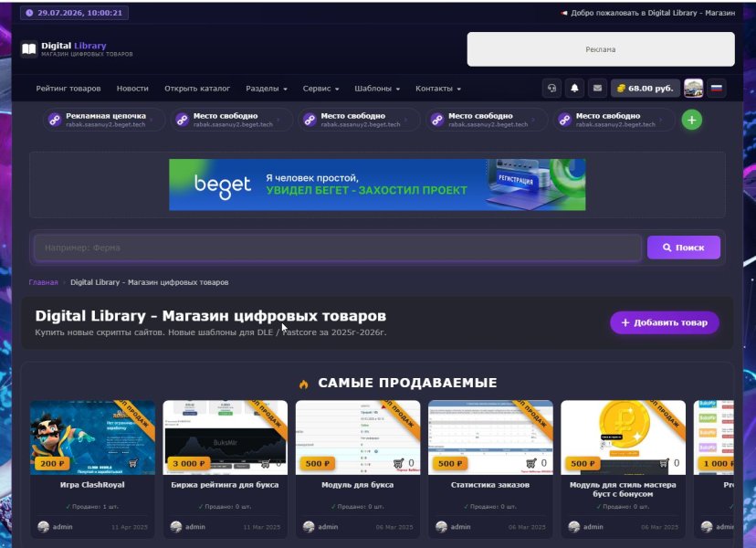756x548 pixels.
Task: Click the Digital Library book logo icon
Action: 29,49
